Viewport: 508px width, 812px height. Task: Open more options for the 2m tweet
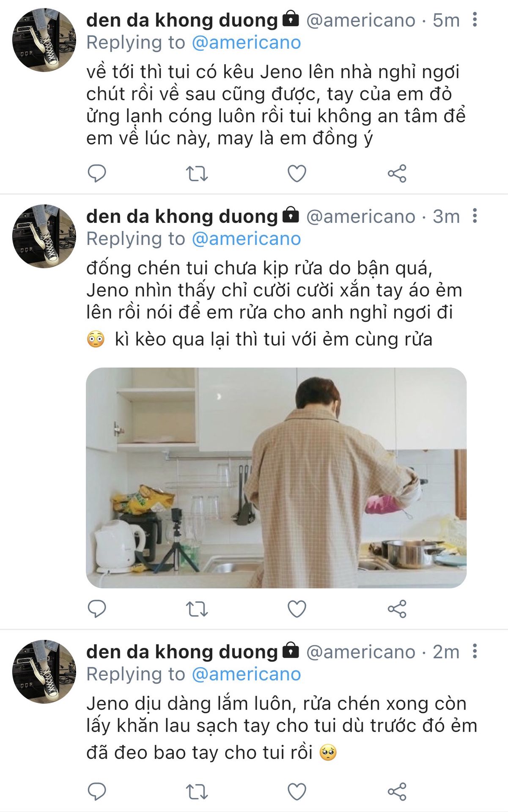[x=475, y=651]
